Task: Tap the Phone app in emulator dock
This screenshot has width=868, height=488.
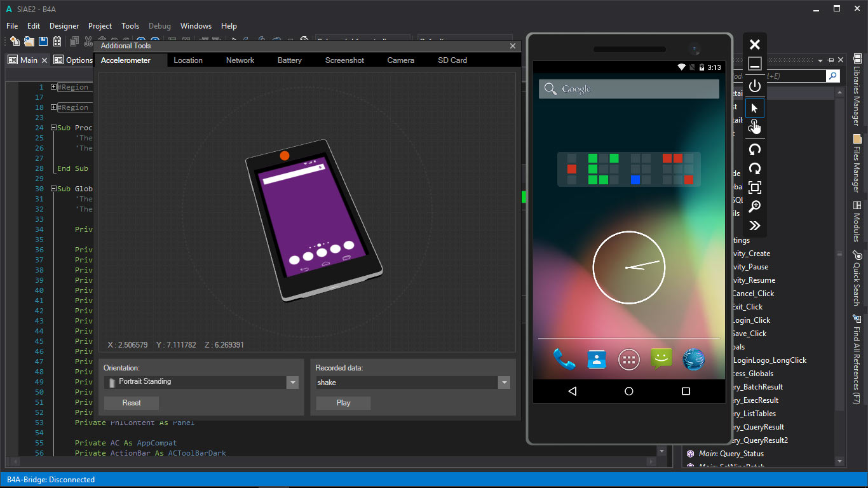Action: tap(564, 360)
